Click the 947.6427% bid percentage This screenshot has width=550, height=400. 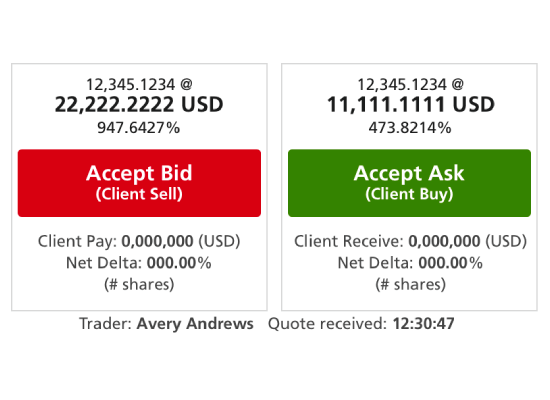click(139, 128)
